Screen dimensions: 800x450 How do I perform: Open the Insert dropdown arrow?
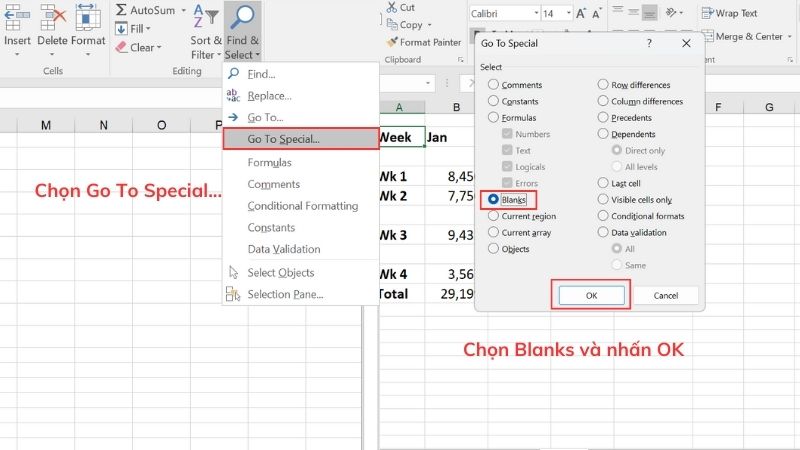pyautogui.click(x=16, y=54)
